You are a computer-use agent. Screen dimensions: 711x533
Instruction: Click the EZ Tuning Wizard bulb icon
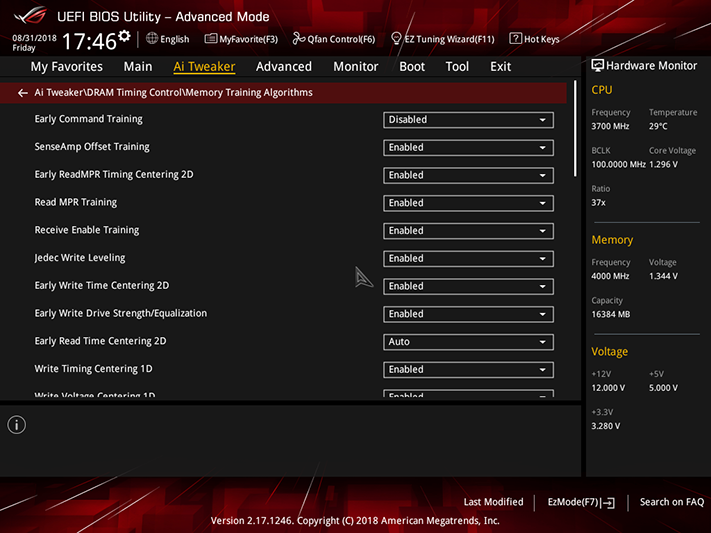[x=396, y=39]
